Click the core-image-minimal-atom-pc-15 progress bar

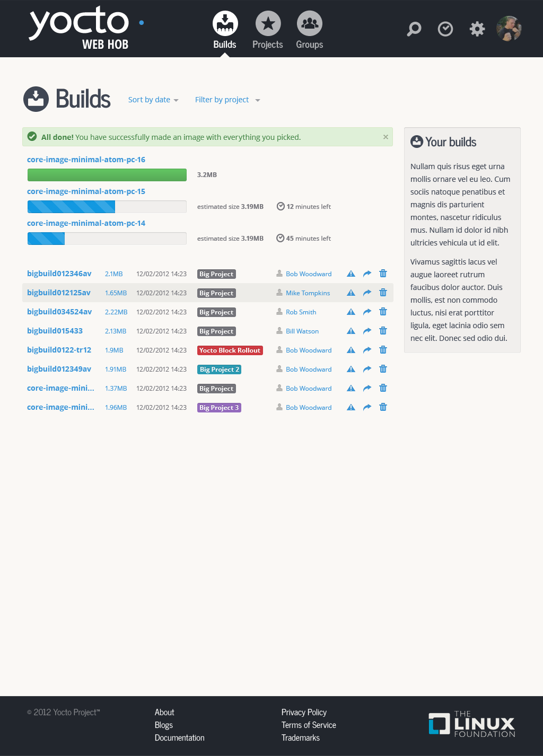point(107,207)
